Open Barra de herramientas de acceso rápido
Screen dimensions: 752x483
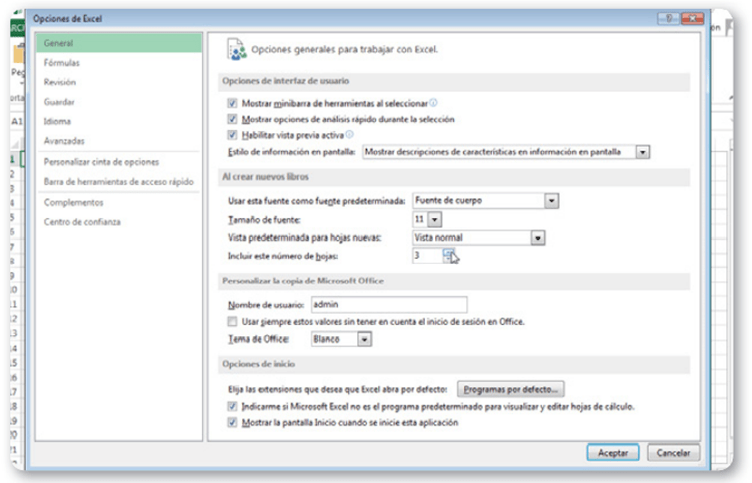click(118, 182)
